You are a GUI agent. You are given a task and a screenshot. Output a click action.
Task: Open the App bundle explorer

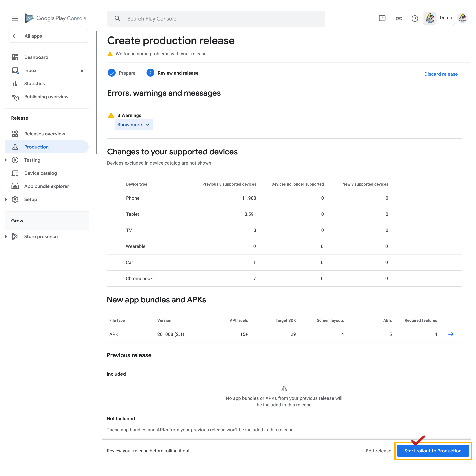pos(47,186)
